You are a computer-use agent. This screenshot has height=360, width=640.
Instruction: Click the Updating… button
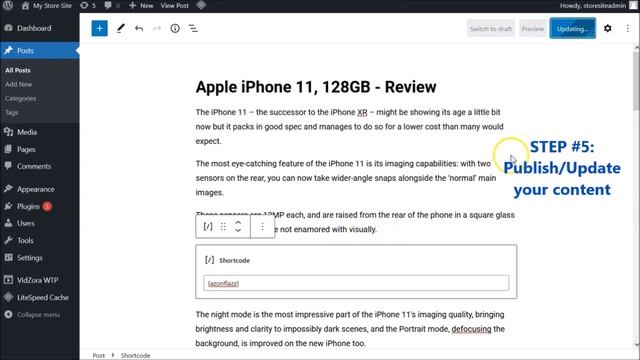point(573,29)
